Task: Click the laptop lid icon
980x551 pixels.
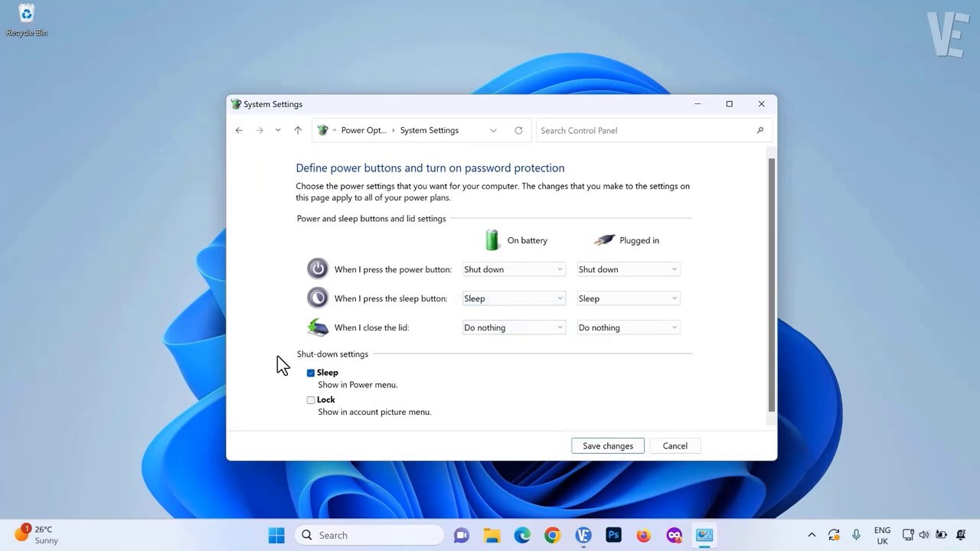Action: click(318, 327)
